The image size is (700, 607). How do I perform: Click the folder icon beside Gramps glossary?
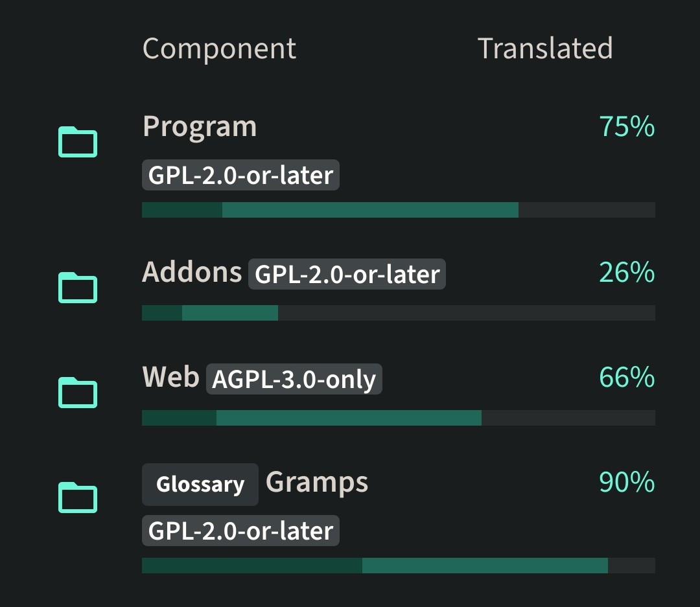(x=78, y=498)
